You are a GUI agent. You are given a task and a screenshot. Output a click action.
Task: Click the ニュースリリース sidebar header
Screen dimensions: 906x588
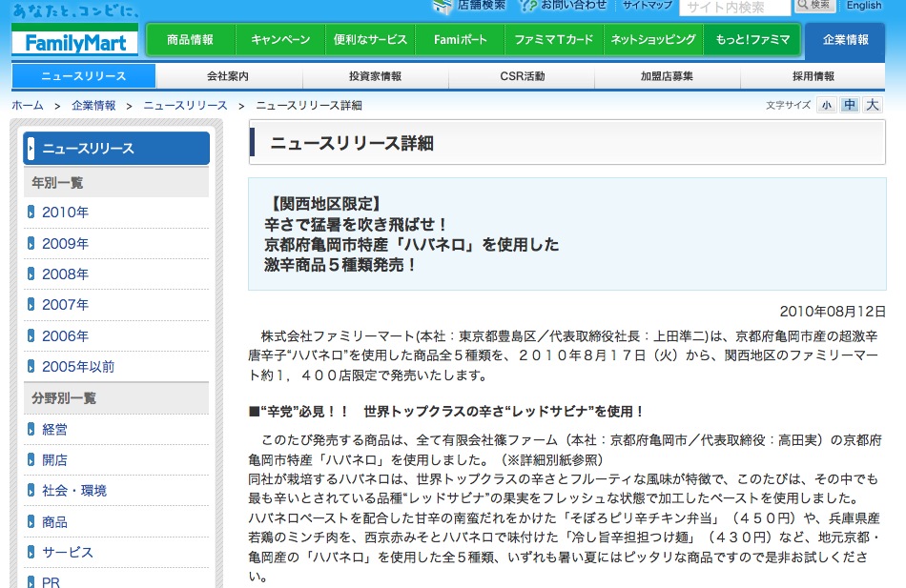pyautogui.click(x=116, y=149)
